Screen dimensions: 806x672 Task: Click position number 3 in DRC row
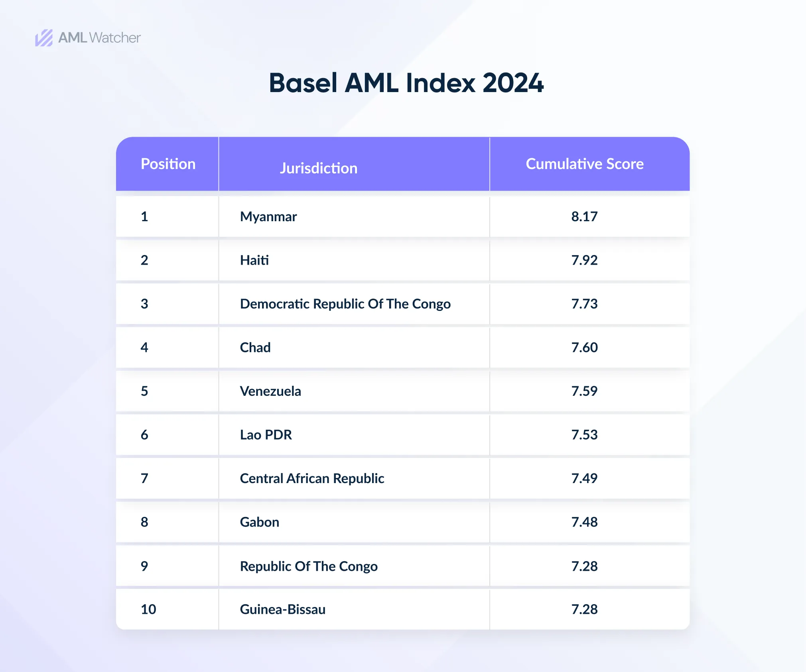[x=144, y=304]
